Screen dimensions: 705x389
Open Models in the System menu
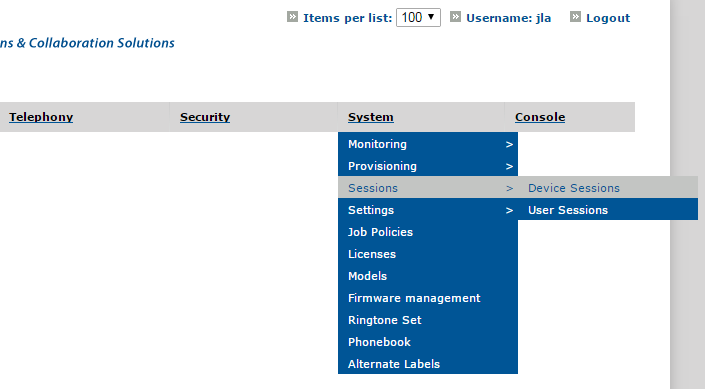tap(428, 276)
